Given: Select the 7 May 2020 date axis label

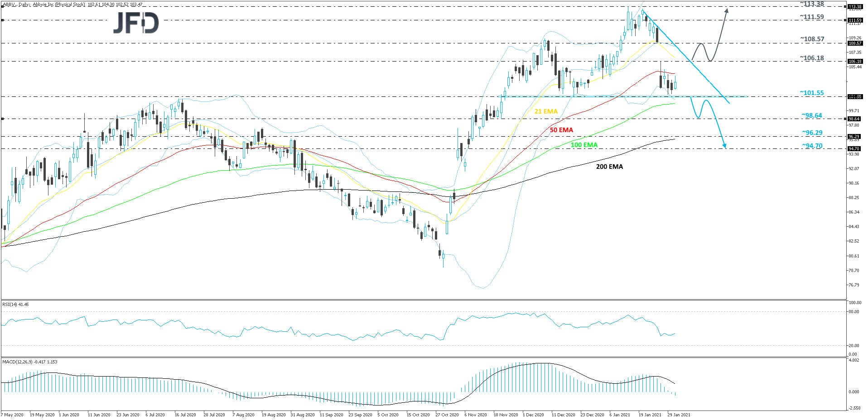Looking at the screenshot, I should click(x=13, y=414).
